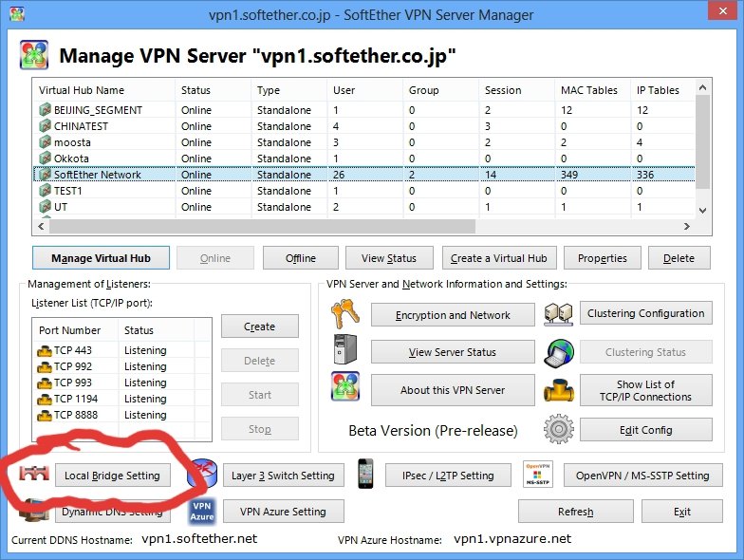This screenshot has width=744, height=560.
Task: Click the bridge icon beside Local Bridge Setting
Action: [x=34, y=474]
